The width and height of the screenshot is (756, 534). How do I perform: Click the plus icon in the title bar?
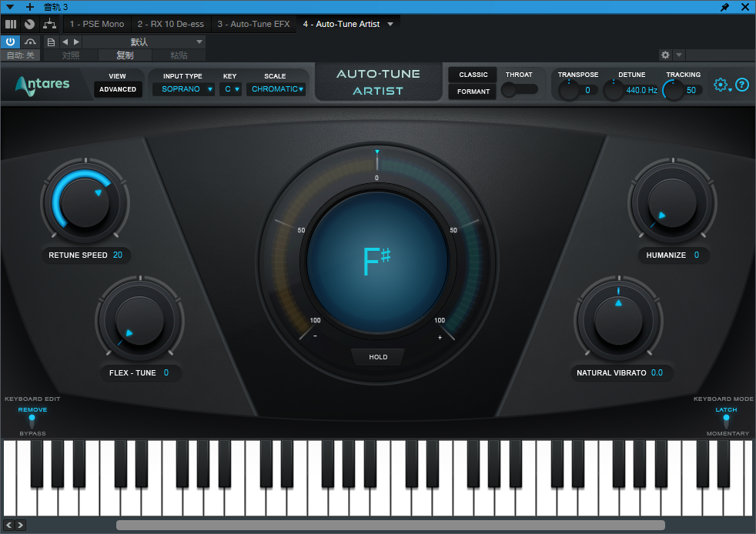coord(30,7)
